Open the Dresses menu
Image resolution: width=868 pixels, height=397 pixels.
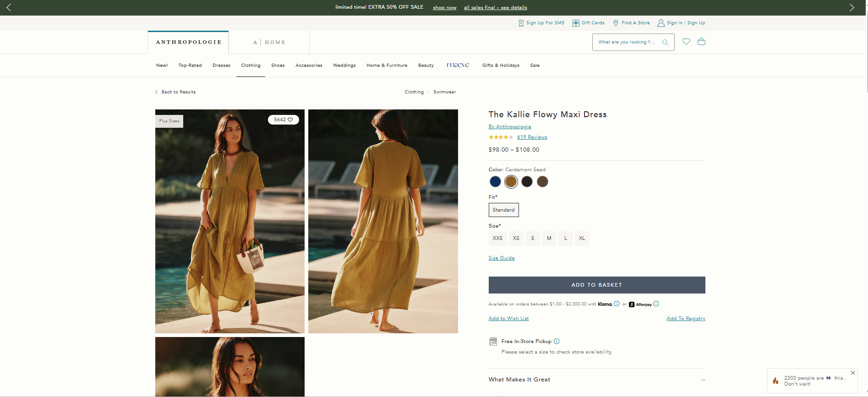point(221,65)
